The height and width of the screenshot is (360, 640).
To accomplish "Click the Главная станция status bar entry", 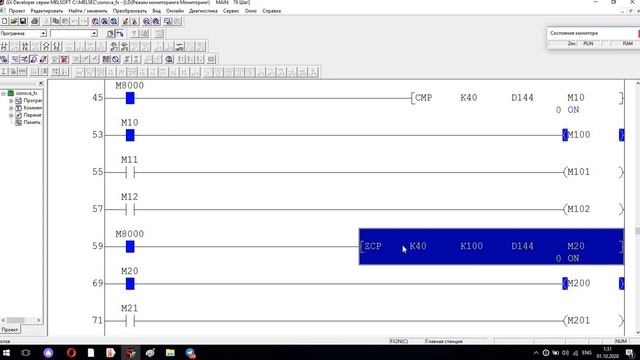I will point(444,341).
